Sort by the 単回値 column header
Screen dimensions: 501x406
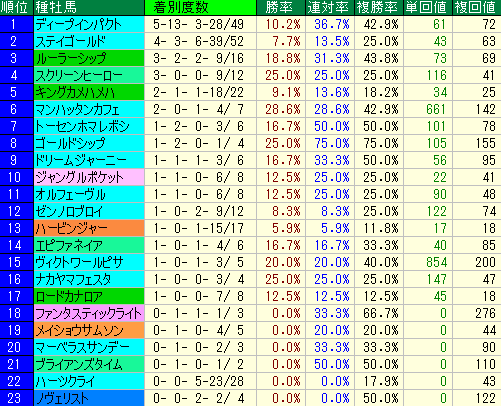(428, 7)
